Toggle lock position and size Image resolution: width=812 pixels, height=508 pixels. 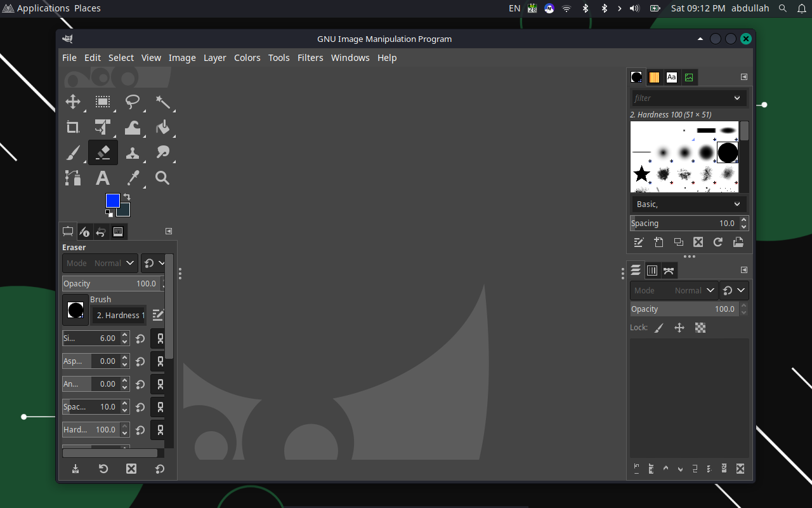(x=679, y=328)
